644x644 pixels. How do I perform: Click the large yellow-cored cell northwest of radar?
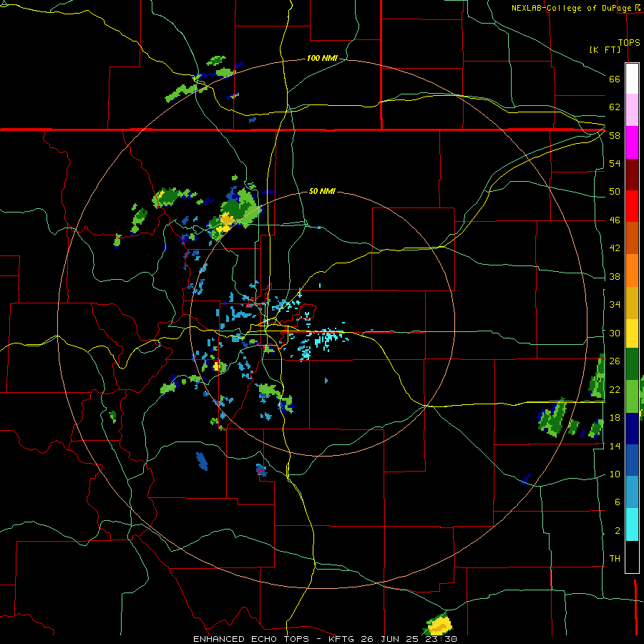235,212
